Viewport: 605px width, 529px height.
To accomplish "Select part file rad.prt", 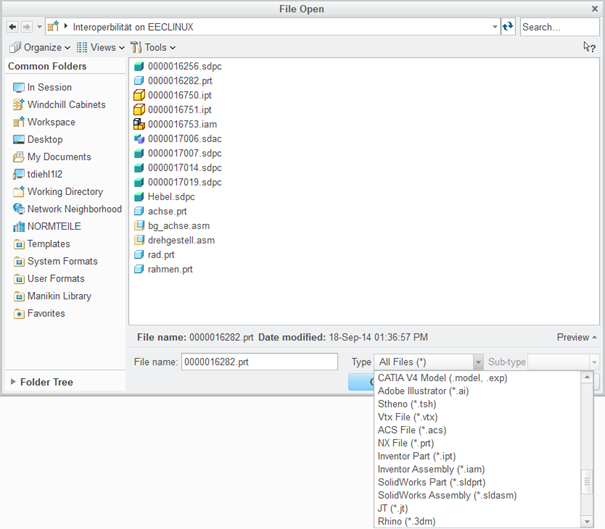I will point(154,255).
